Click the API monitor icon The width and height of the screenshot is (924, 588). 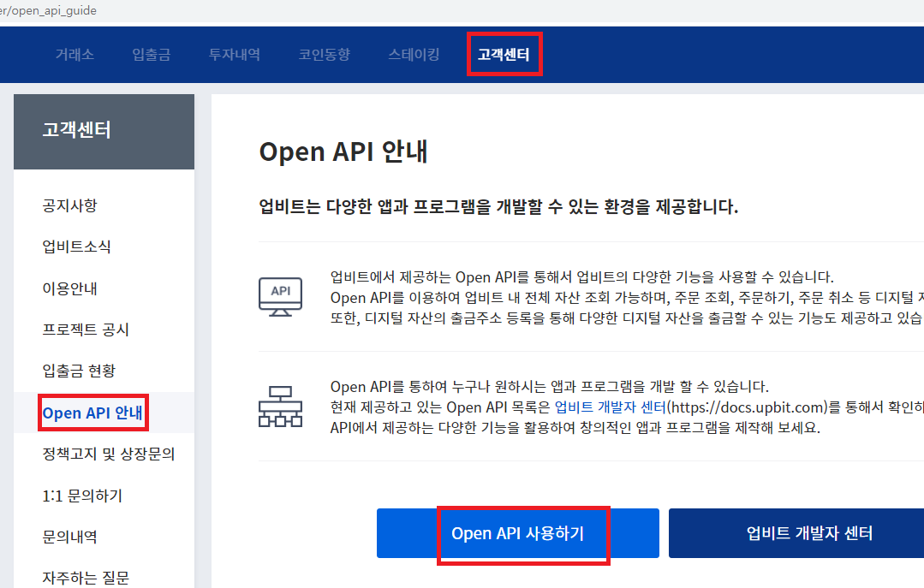point(281,297)
